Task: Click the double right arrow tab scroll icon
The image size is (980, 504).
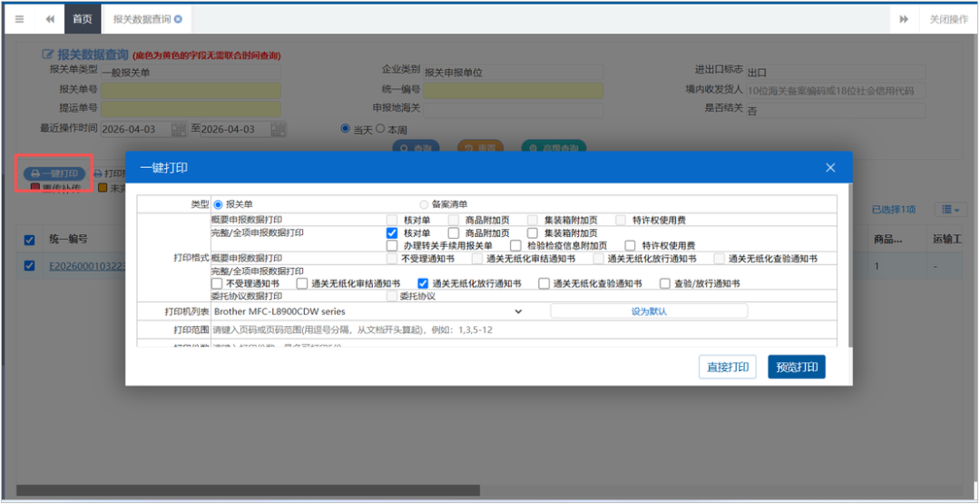Action: pos(904,19)
